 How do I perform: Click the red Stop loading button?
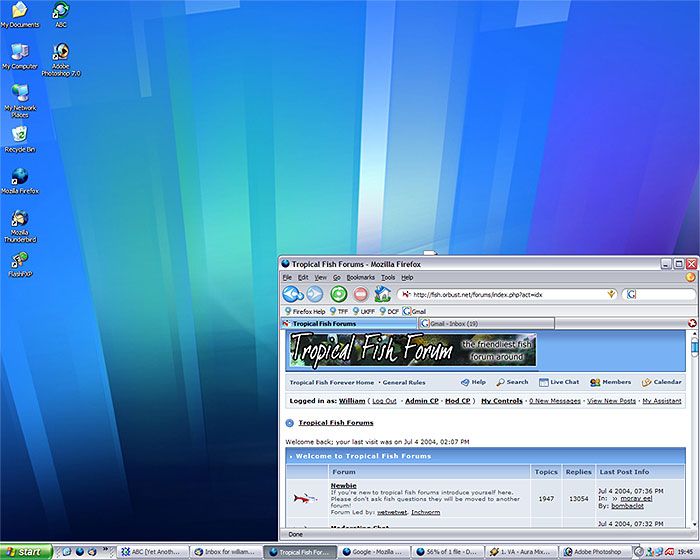(361, 294)
